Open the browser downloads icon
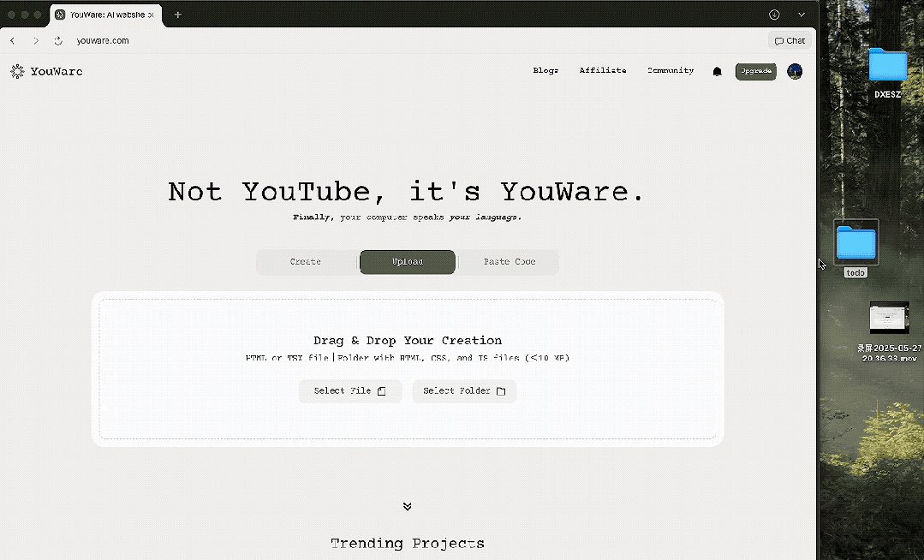Screen dimensions: 924x560 774,15
